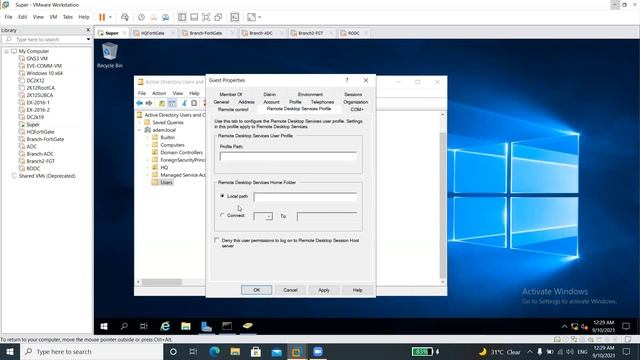Switch to the Member Of tab

point(231,94)
